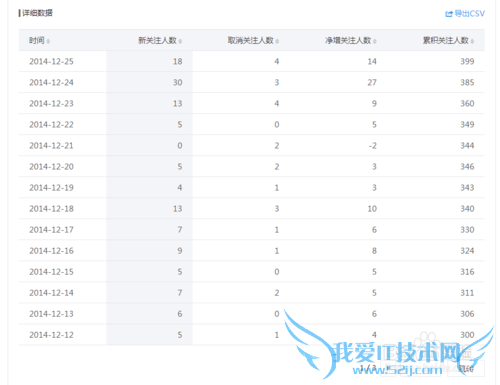
Task: Click the cumulative followers value 330
Action: pyautogui.click(x=467, y=229)
